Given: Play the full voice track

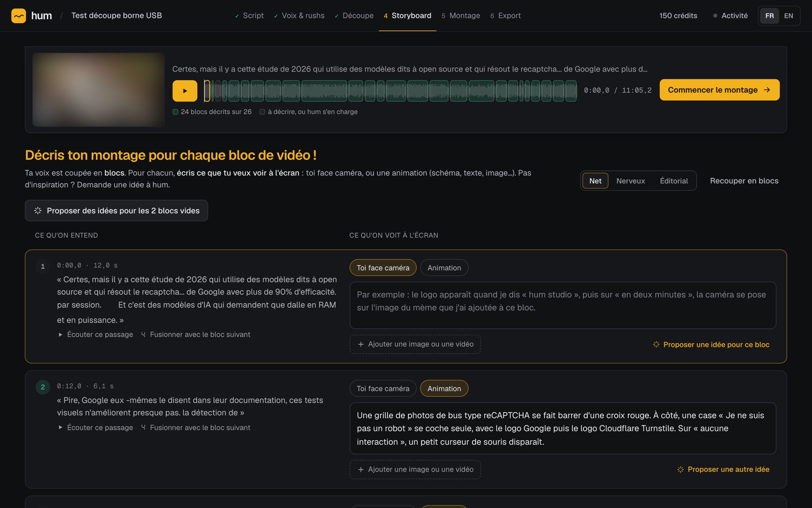Looking at the screenshot, I should 185,91.
